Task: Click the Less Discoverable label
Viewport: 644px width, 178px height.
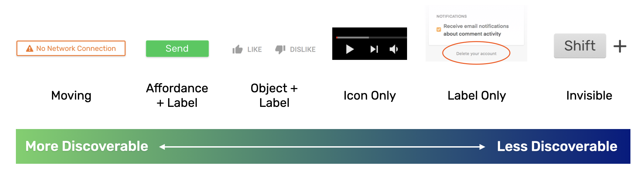Action: tap(557, 146)
